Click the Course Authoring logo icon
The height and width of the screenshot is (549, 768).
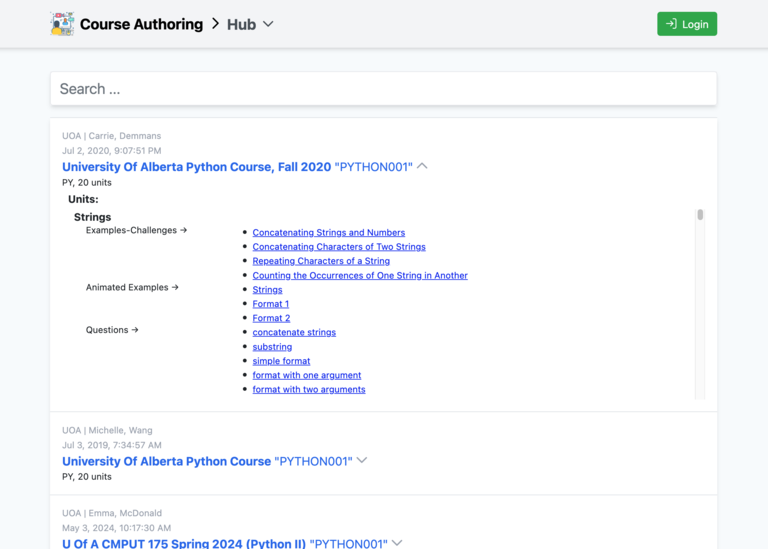[x=62, y=24]
